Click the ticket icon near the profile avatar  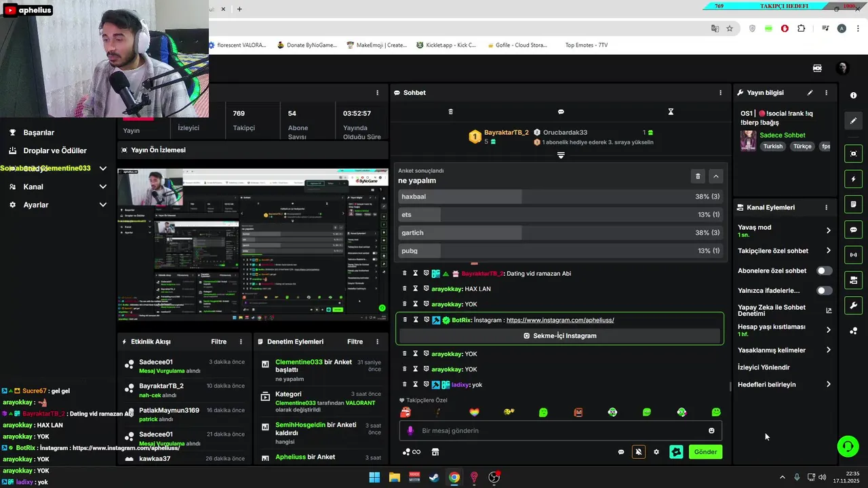(x=817, y=68)
